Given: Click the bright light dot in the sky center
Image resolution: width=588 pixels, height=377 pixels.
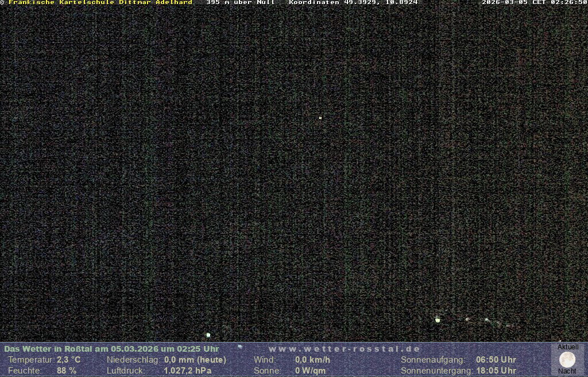Looking at the screenshot, I should point(320,118).
